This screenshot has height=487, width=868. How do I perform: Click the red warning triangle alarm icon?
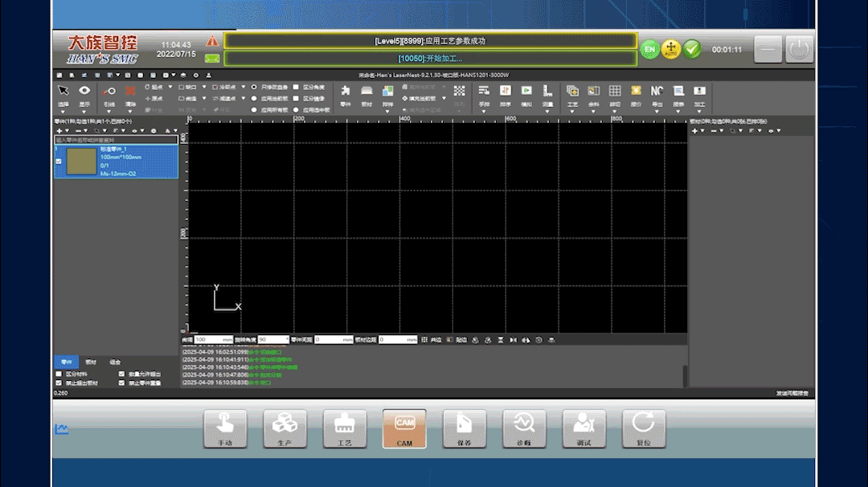click(x=211, y=40)
